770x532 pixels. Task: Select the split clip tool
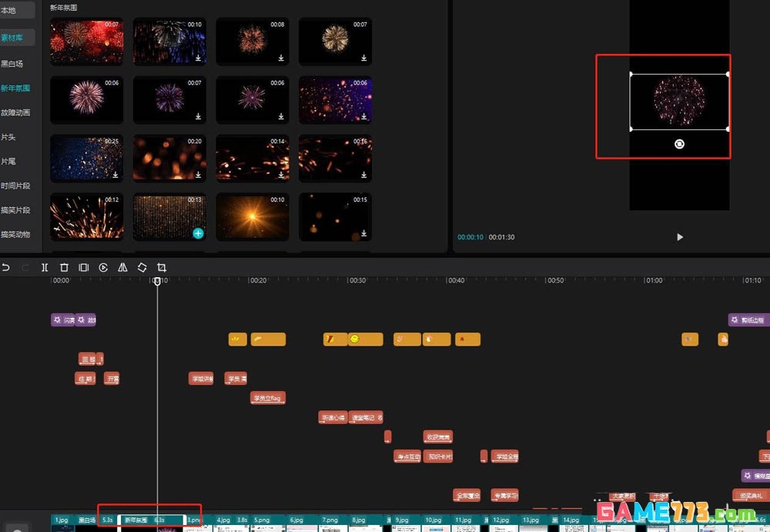click(x=45, y=267)
